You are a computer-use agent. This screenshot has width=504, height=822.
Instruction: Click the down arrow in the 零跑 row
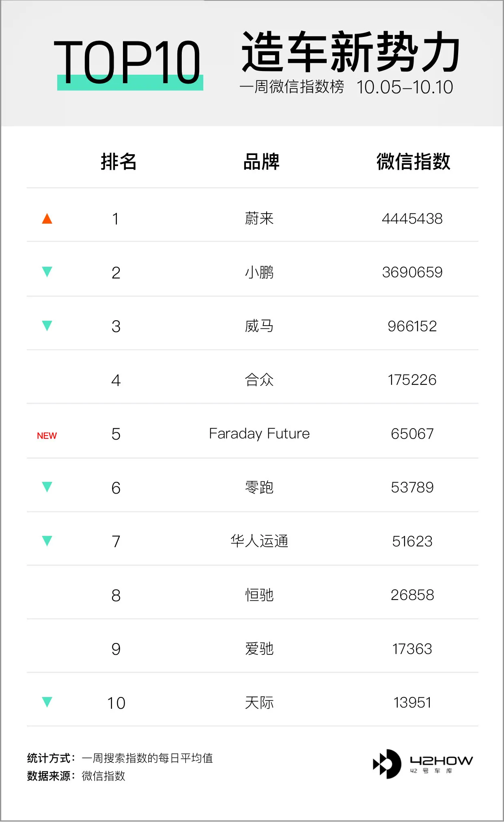click(x=47, y=487)
